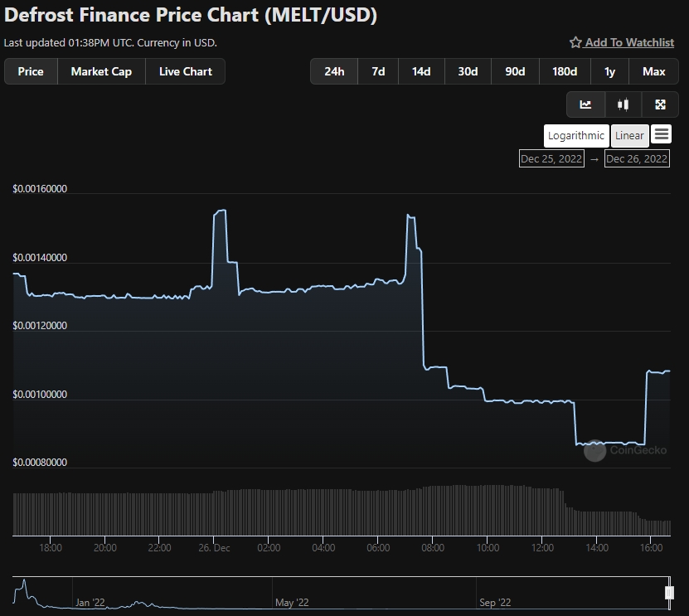This screenshot has width=689, height=616.
Task: Select Linear scale
Action: [629, 136]
